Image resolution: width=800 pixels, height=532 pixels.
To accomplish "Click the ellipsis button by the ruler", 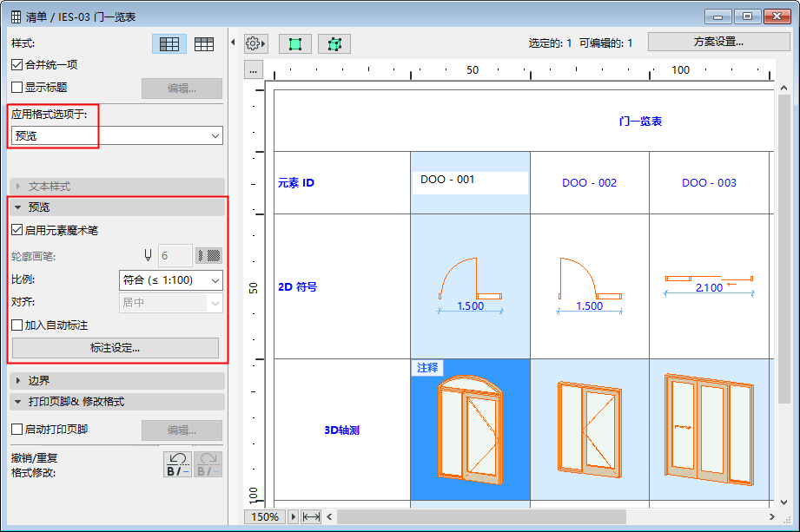I will (254, 70).
